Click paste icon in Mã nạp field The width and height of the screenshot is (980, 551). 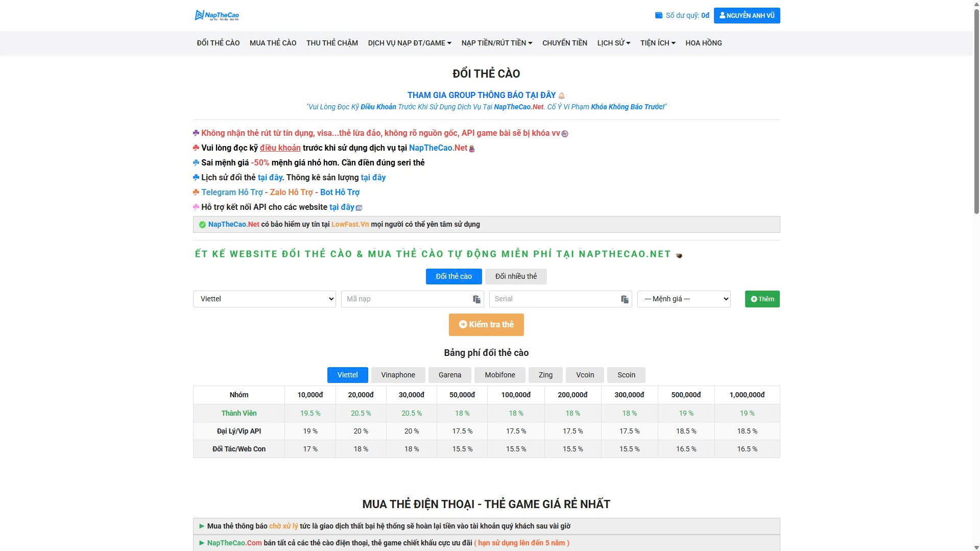[476, 299]
